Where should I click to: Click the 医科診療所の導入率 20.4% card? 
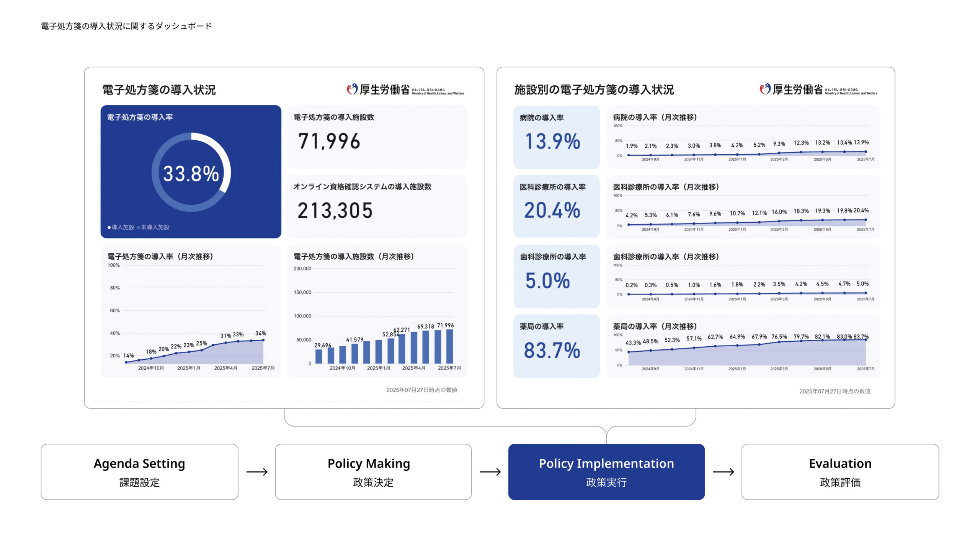(556, 206)
